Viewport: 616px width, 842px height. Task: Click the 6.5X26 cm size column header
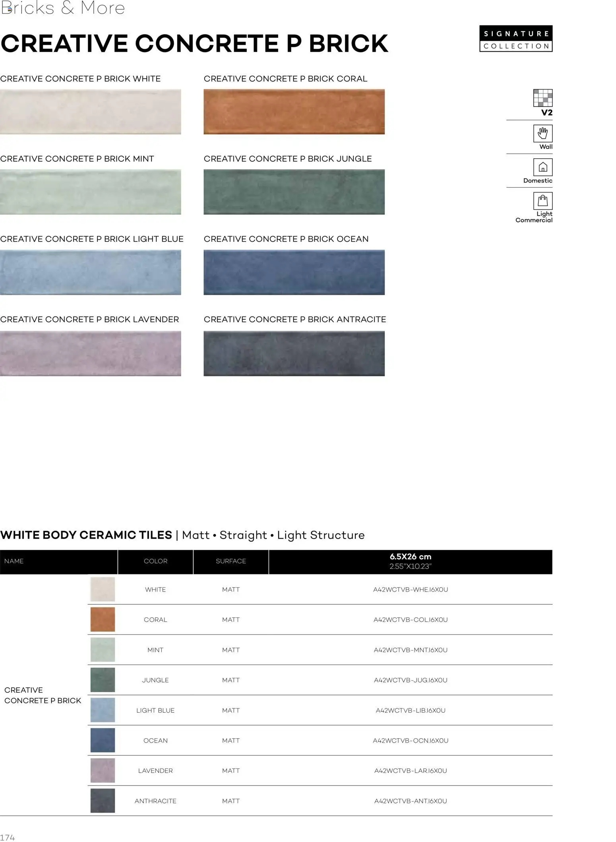pos(411,562)
